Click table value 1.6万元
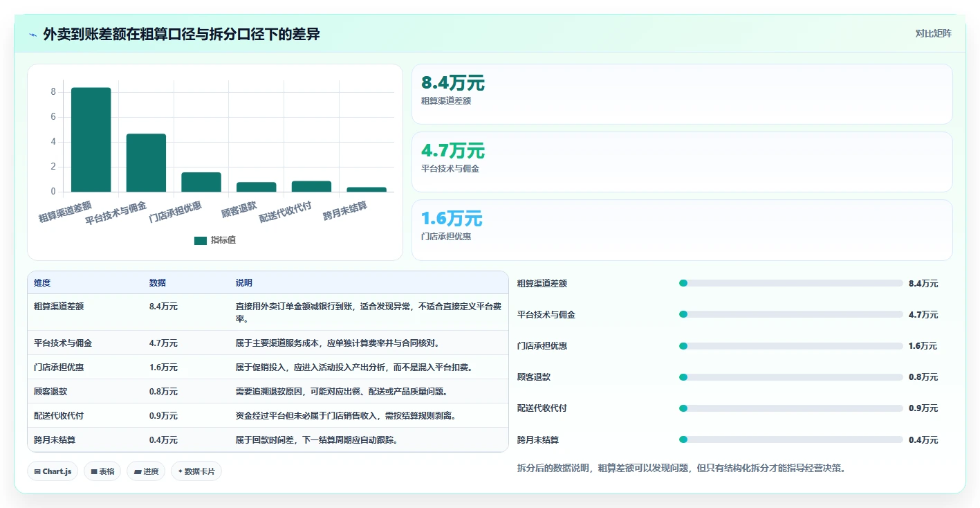Image resolution: width=980 pixels, height=508 pixels. [163, 367]
